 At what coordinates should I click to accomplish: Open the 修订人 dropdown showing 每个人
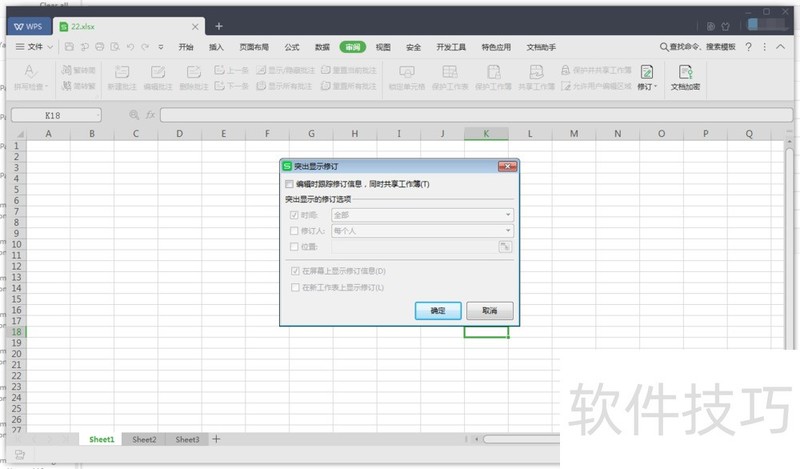coord(422,231)
